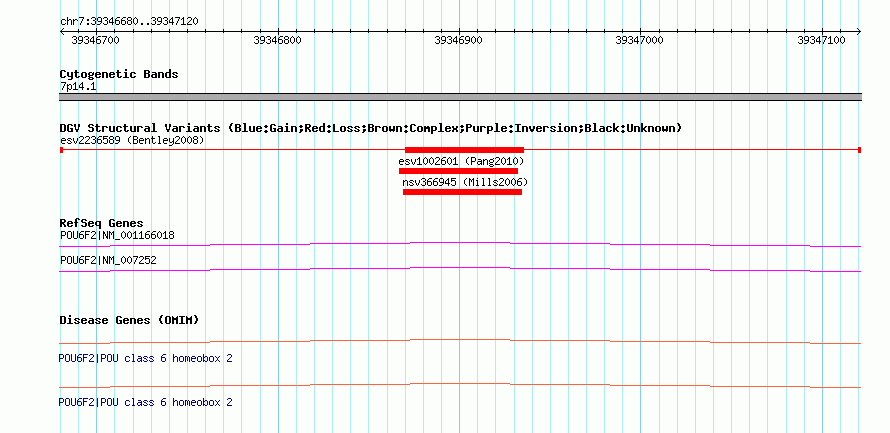Open first POU6F2|POU class 6 homeobox 2 link
Screen dimensions: 890x433
pos(145,359)
